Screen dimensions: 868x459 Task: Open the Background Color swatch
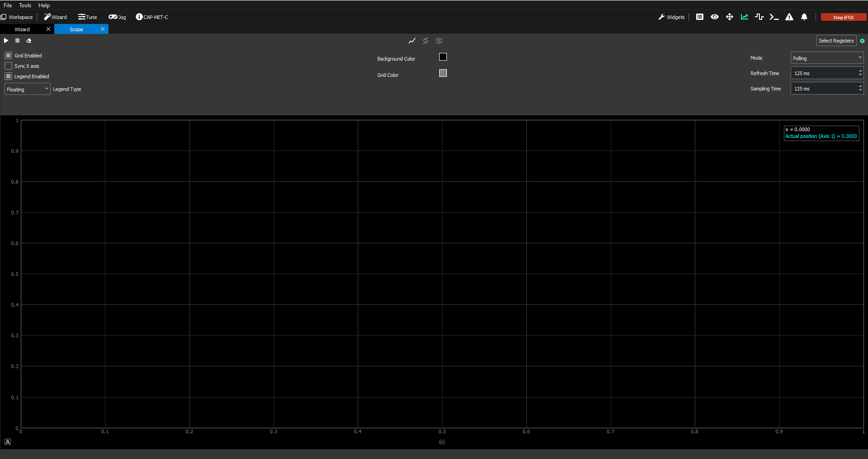(443, 57)
